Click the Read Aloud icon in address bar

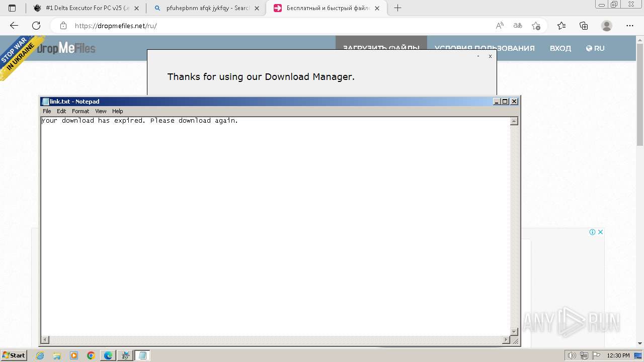(x=500, y=26)
